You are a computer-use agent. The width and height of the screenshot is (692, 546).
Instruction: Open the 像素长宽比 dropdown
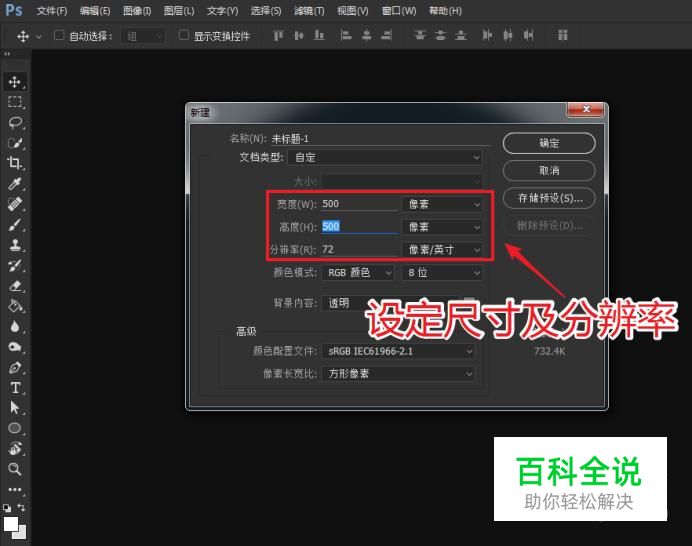point(398,374)
